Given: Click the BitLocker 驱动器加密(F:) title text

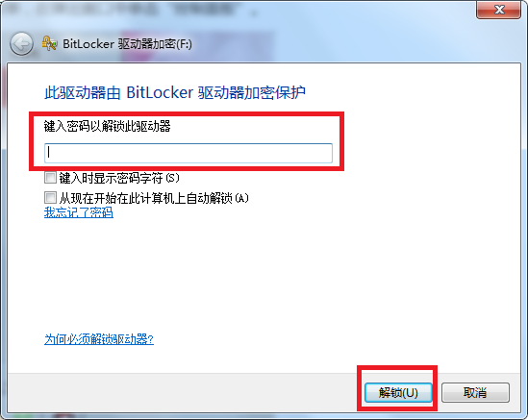Looking at the screenshot, I should coord(127,44).
